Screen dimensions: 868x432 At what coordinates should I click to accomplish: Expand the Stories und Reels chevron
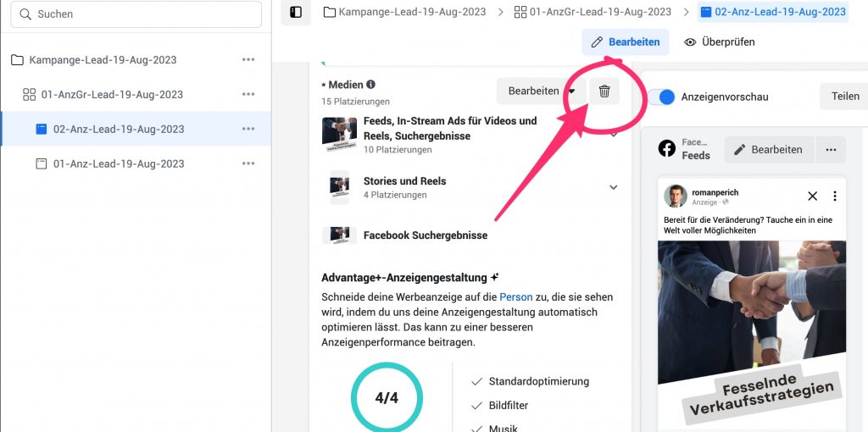point(614,187)
